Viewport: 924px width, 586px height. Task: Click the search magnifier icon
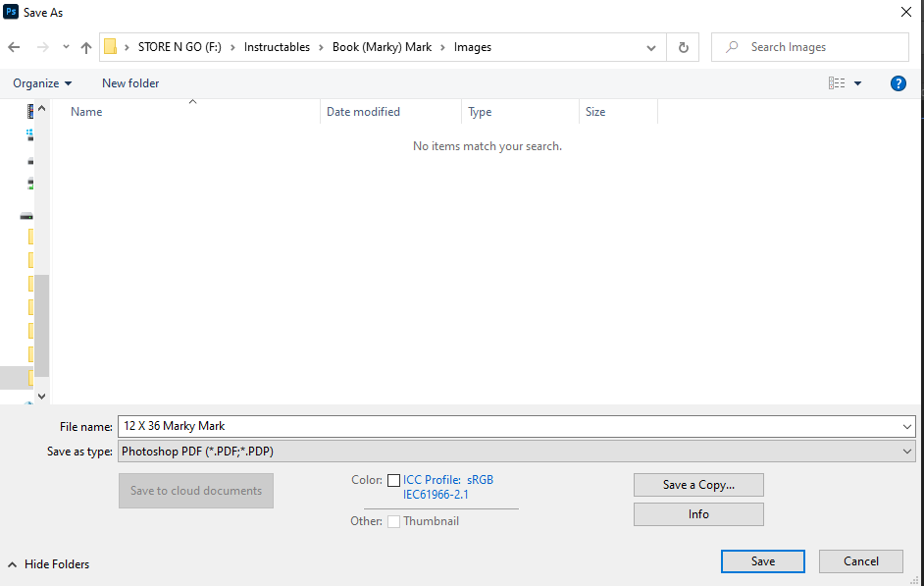point(732,46)
